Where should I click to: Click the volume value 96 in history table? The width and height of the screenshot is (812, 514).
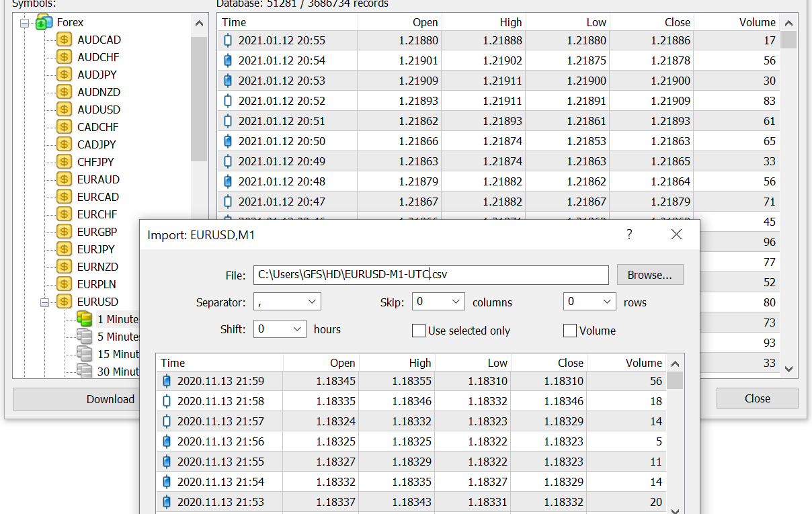[x=770, y=242]
